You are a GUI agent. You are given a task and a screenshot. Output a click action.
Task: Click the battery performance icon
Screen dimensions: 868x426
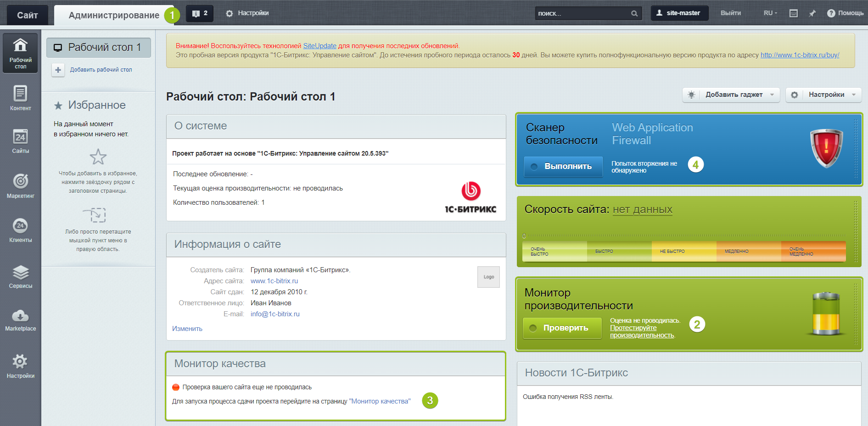point(826,314)
